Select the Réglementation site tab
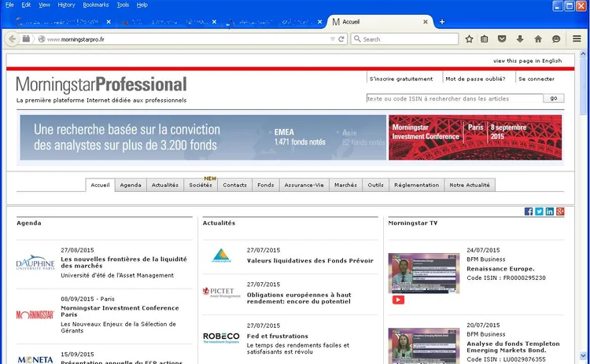 (416, 185)
